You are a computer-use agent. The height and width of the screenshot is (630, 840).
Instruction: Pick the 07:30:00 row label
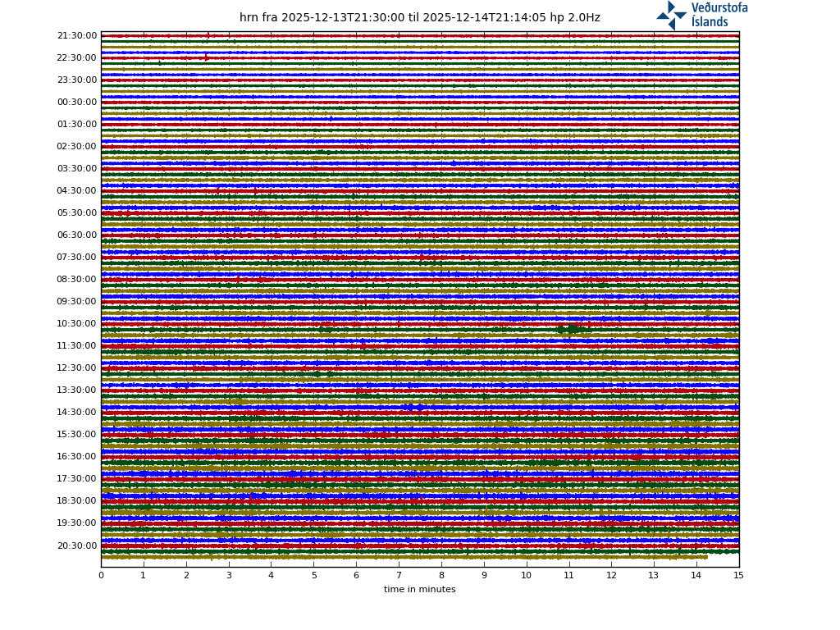tap(77, 258)
